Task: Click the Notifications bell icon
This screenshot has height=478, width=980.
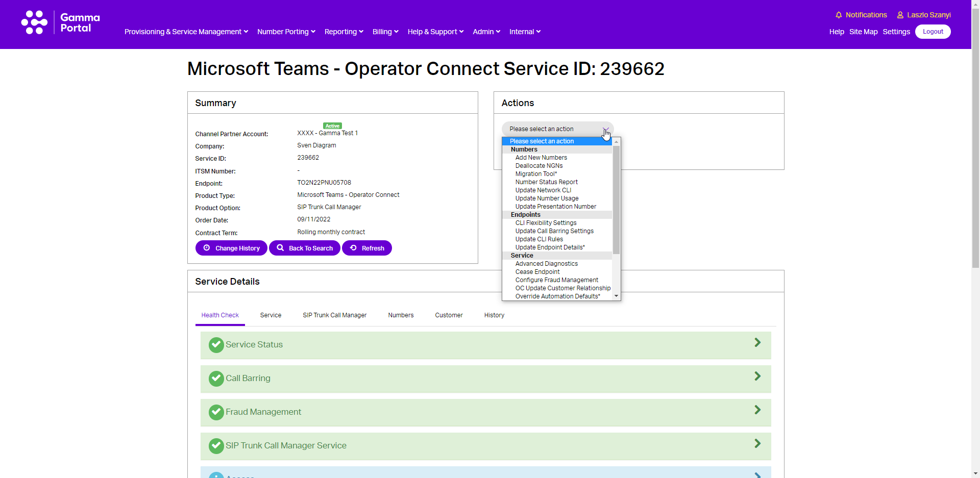Action: coord(839,15)
